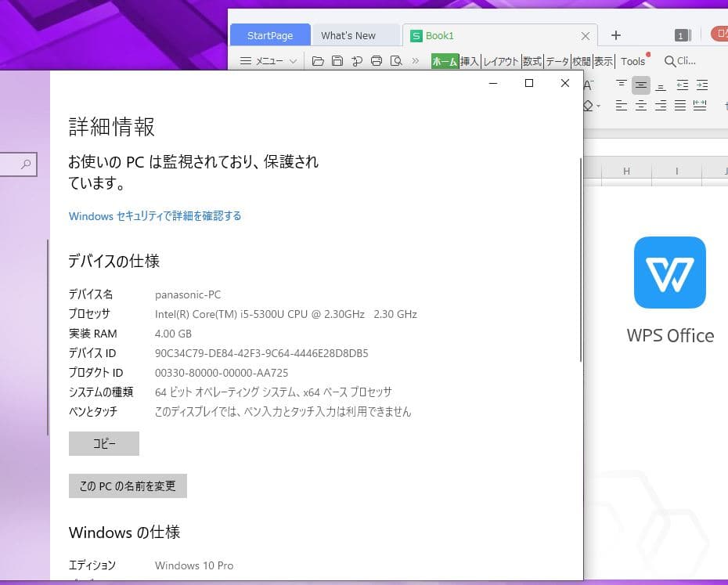
Task: Expand more quick-access tools chevron in WPS
Action: tap(415, 61)
